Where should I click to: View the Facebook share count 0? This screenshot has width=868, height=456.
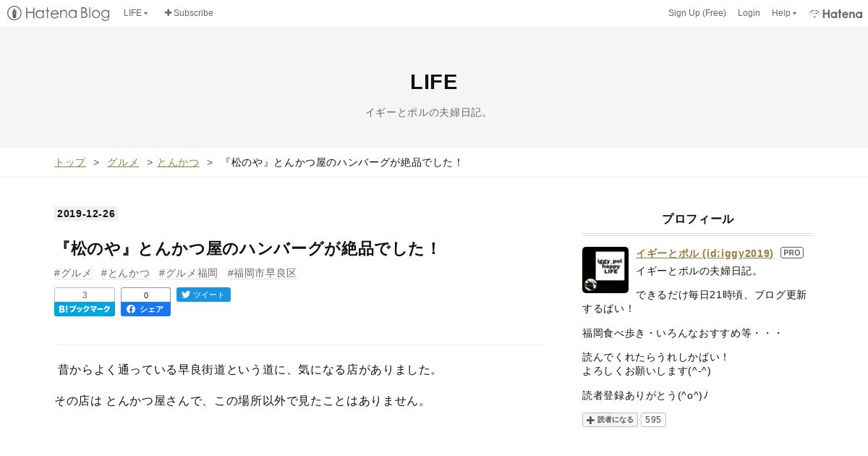tap(145, 295)
